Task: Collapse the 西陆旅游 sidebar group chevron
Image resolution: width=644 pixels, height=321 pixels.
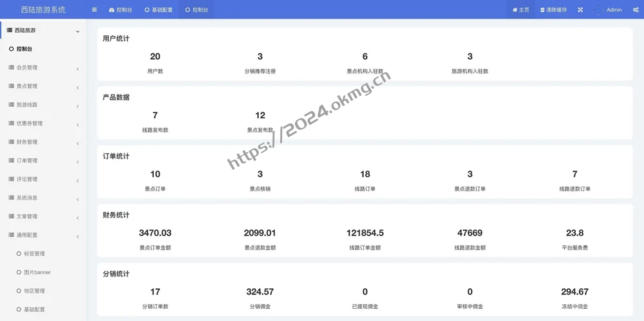Action: [78, 31]
